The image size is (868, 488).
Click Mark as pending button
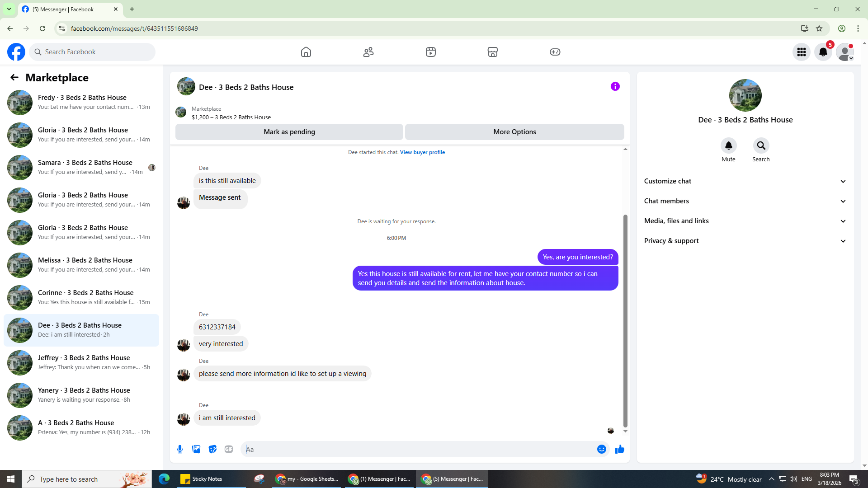coord(289,132)
